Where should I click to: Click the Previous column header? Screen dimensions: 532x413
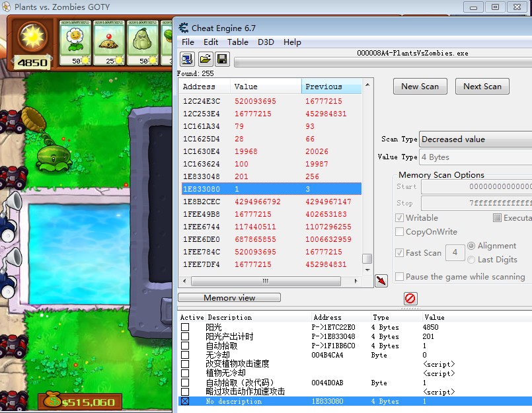(x=332, y=87)
